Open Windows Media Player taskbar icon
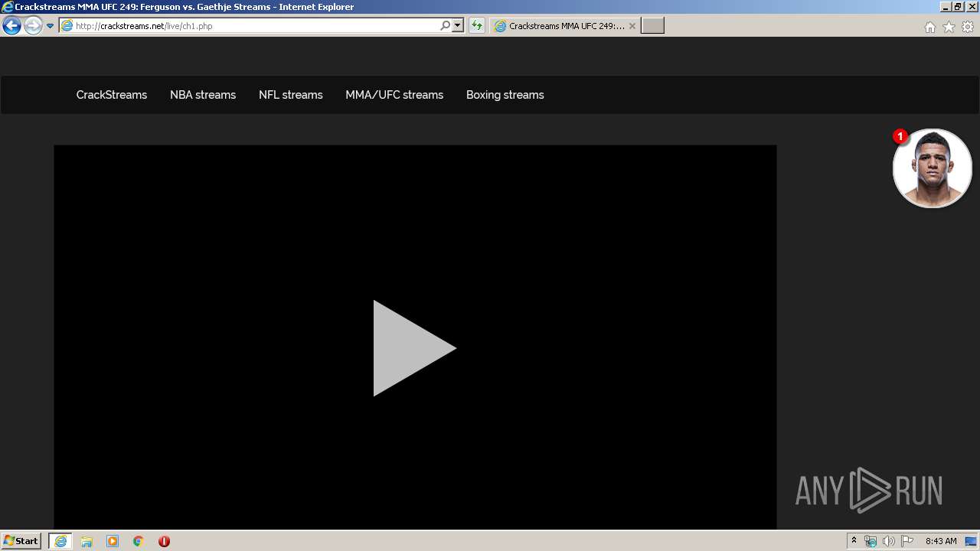980x551 pixels. click(x=113, y=541)
